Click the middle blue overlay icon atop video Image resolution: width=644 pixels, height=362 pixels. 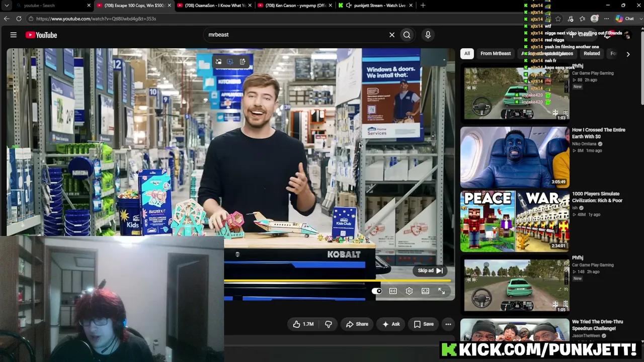[x=230, y=62]
